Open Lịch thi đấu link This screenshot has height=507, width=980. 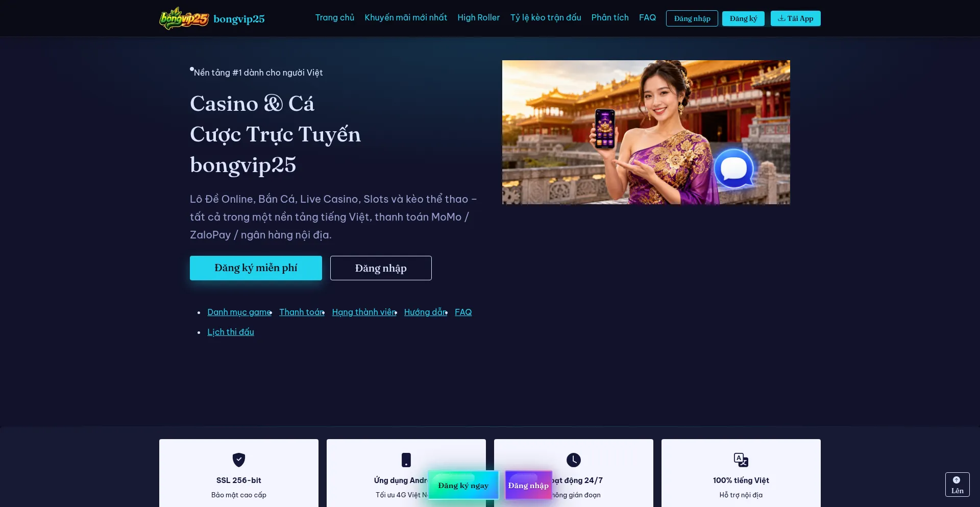[x=231, y=332]
